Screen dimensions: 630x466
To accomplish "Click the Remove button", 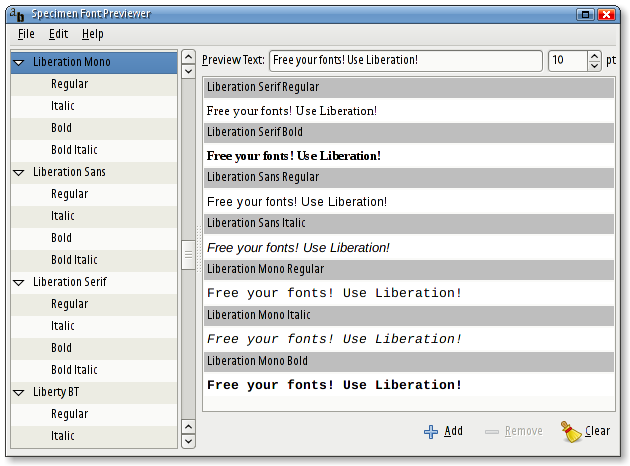I will [514, 431].
